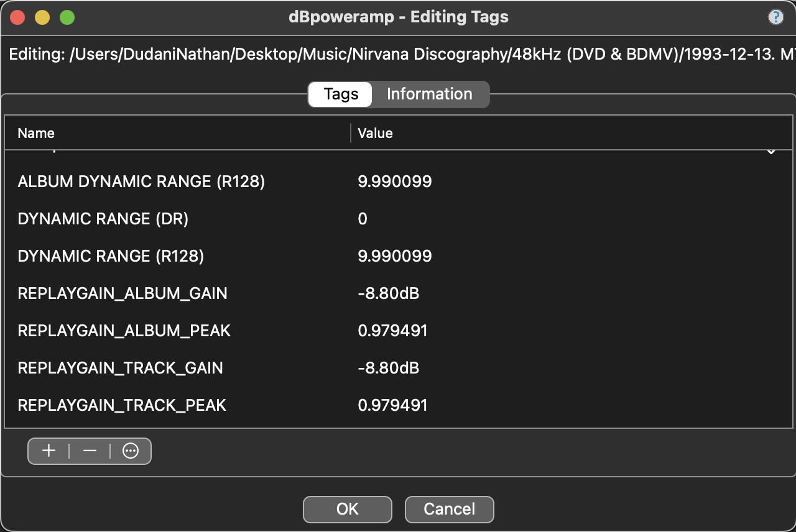The width and height of the screenshot is (796, 532).
Task: Select the DYNAMIC RANGE (R128) tag name
Action: point(111,257)
